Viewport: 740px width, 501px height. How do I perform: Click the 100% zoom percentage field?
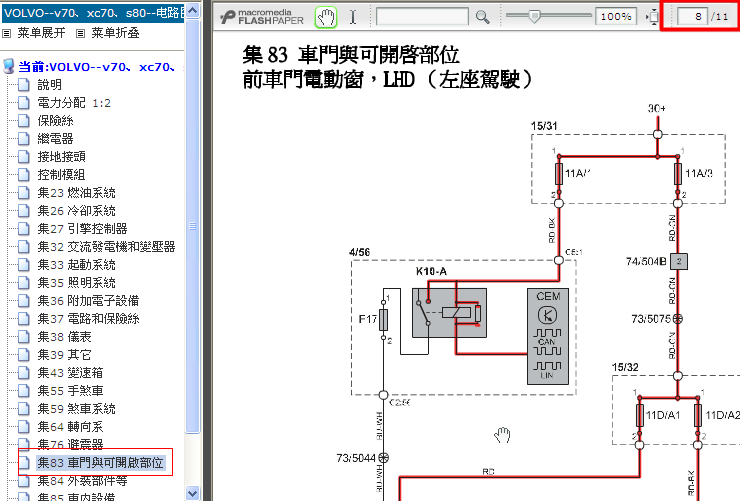615,17
